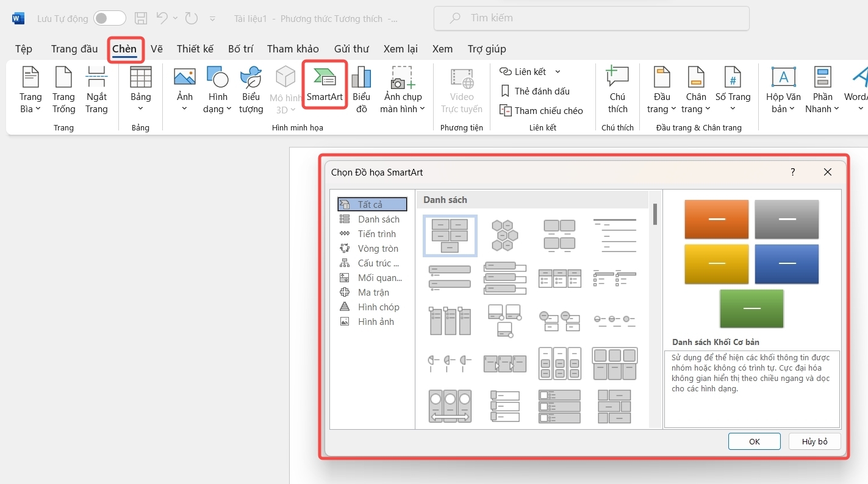Choose the Basic Block List layout thumbnail
This screenshot has height=484, width=868.
450,236
